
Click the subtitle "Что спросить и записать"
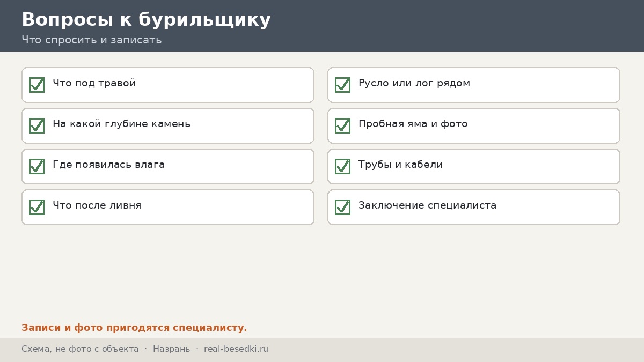[x=91, y=40]
